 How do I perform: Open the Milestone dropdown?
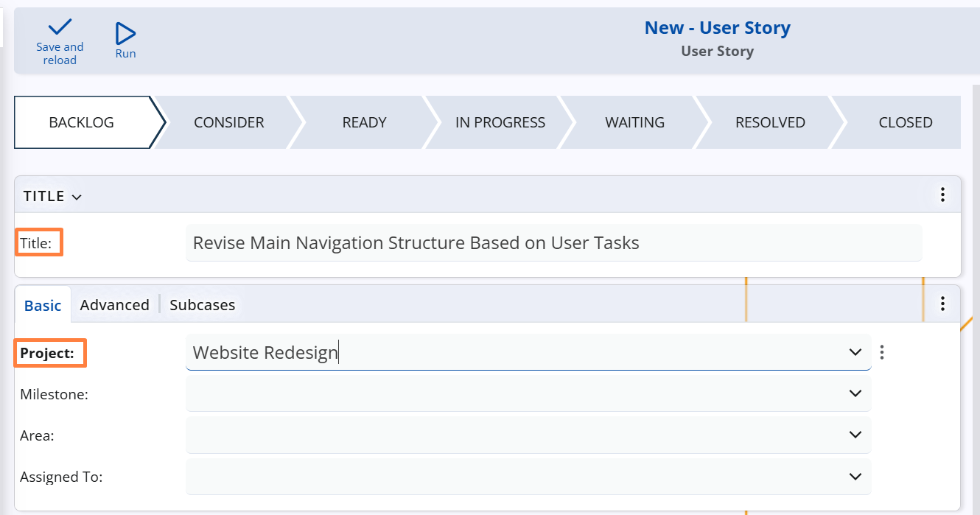tap(855, 393)
